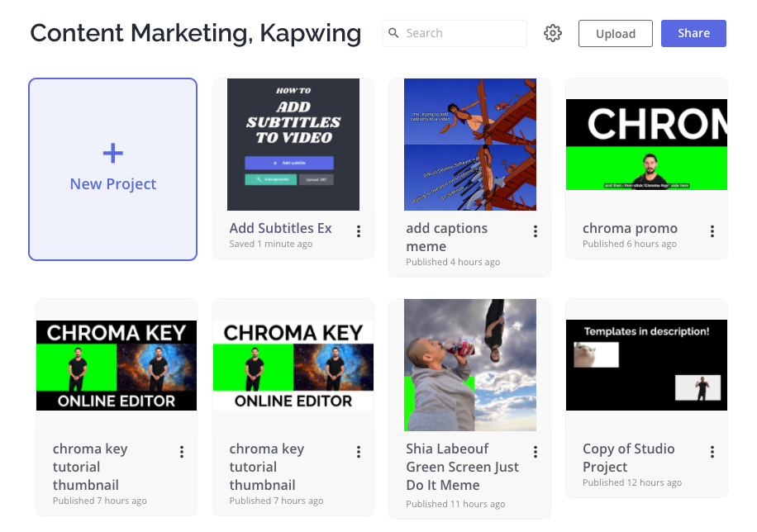Open the Add Subtitles Ex project thumbnail

point(293,145)
